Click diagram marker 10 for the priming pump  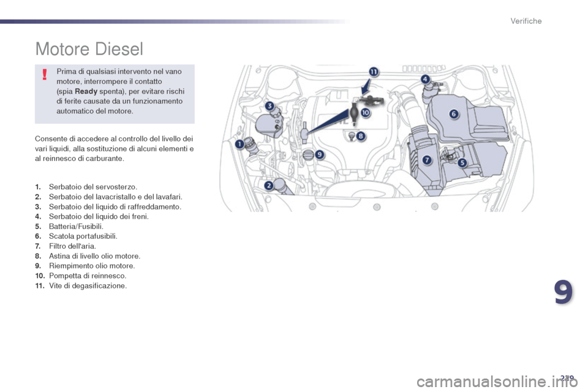pos(365,112)
